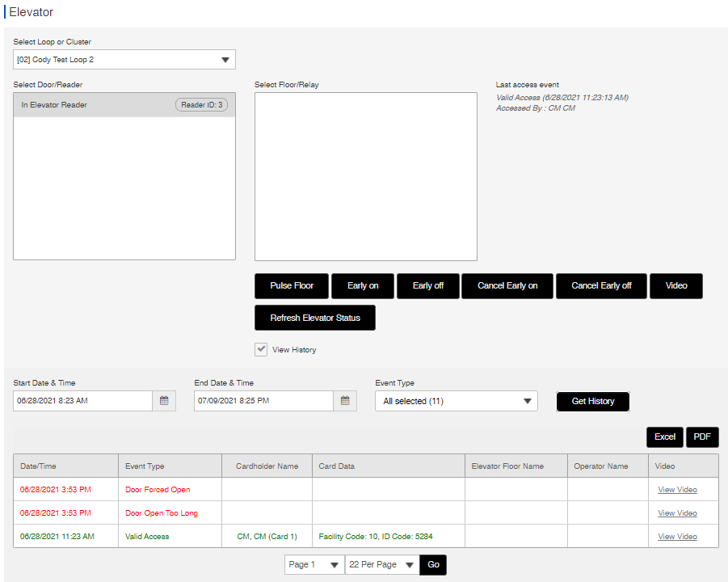Screen dimensions: 728x582
Task: Click the Video column header
Action: [684, 466]
